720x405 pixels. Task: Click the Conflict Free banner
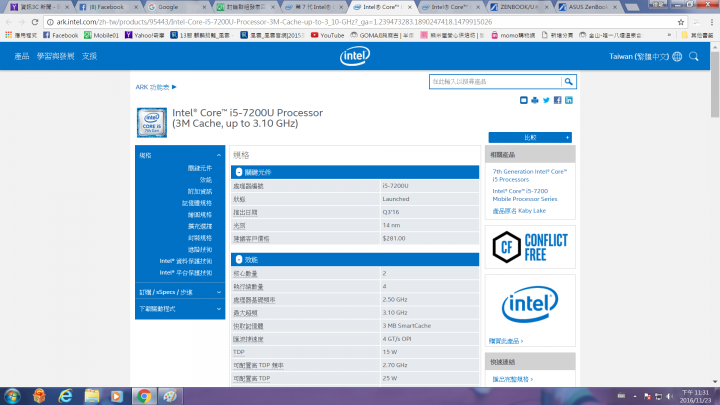click(530, 247)
